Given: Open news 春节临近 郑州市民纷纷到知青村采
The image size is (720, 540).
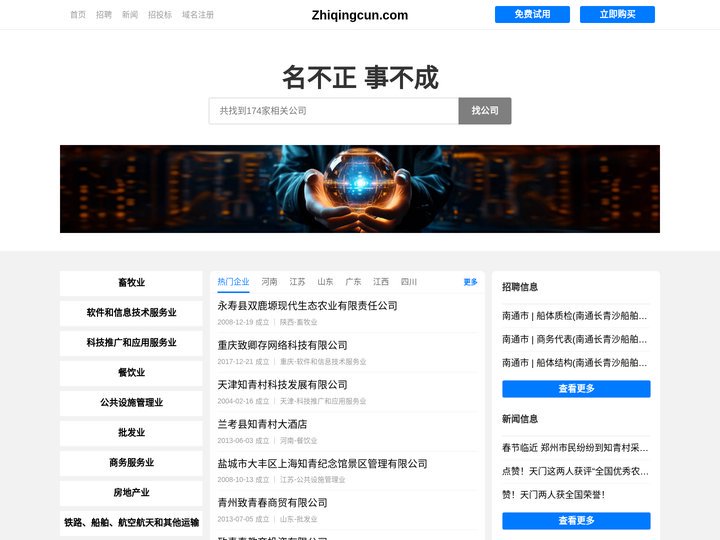Looking at the screenshot, I should [x=575, y=448].
